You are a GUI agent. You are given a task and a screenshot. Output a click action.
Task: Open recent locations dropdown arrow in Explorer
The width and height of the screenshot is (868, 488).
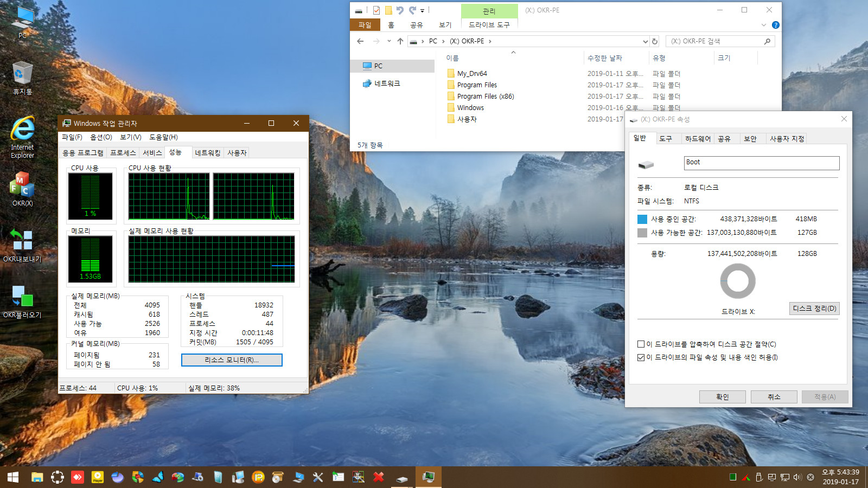389,41
